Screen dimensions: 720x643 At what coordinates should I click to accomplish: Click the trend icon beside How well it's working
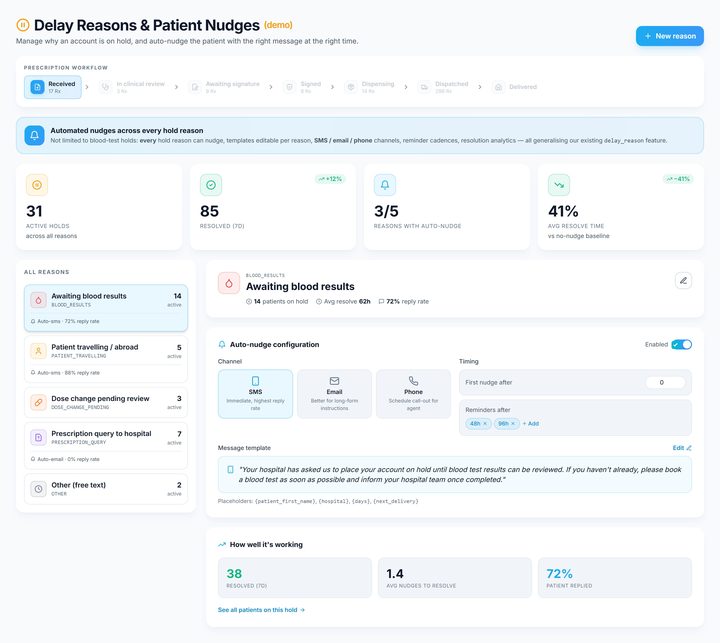[x=222, y=545]
